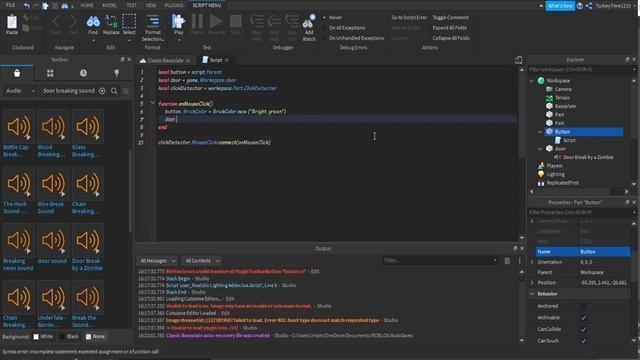Click Toggle Comment action
Viewport: 640px width, 360px height.
coord(450,18)
